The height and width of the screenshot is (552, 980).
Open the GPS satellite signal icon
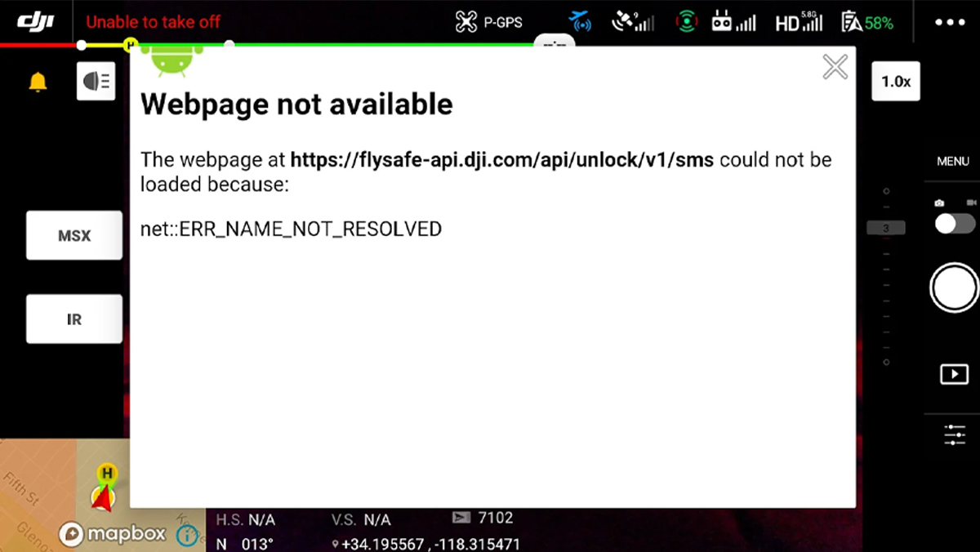[x=634, y=22]
